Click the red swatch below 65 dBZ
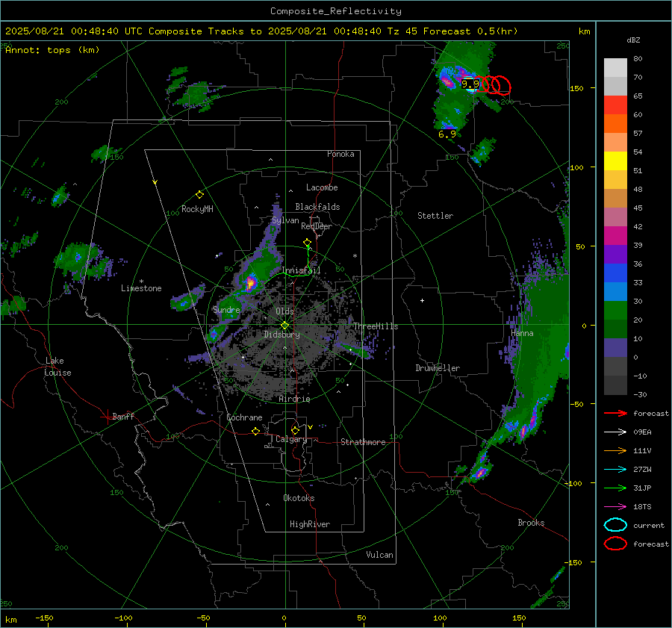 tap(615, 105)
